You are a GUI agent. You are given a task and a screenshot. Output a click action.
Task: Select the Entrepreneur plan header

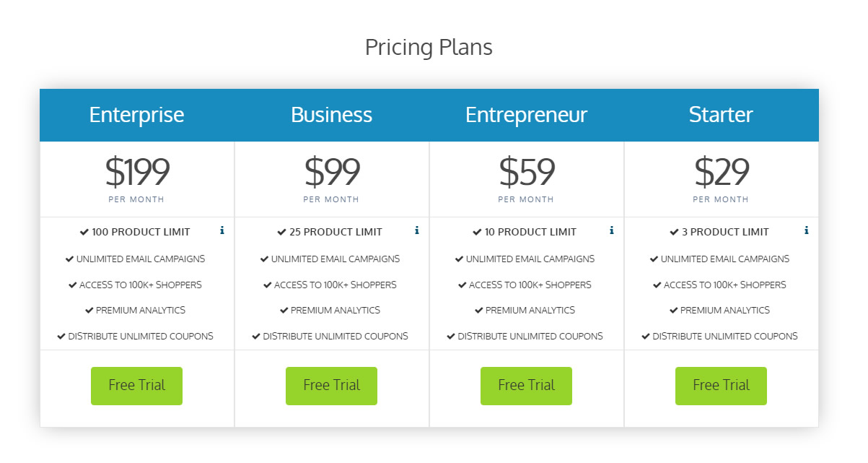click(526, 115)
